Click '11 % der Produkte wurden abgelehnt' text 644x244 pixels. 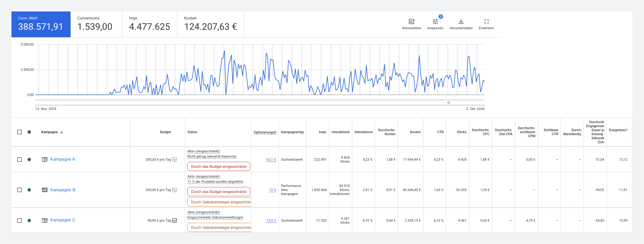(x=215, y=182)
